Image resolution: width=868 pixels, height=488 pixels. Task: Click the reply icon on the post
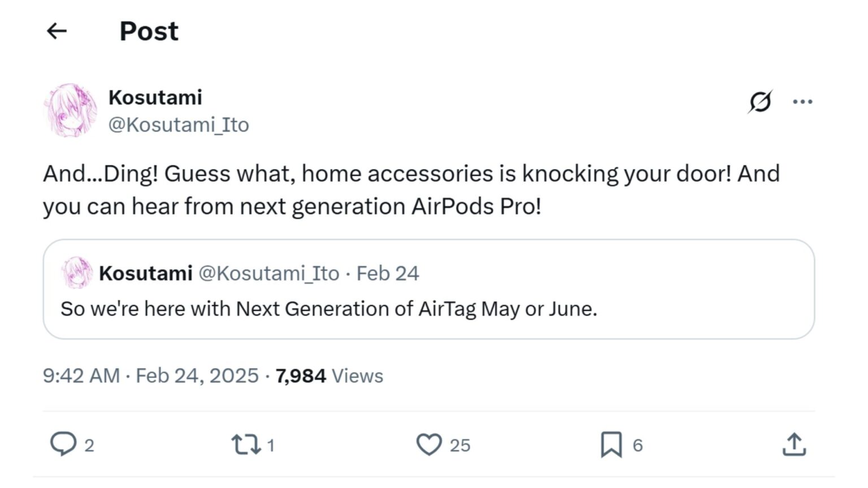(65, 445)
